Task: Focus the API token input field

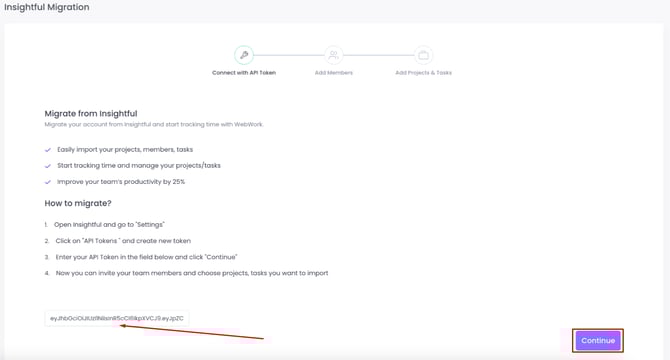Action: 117,318
